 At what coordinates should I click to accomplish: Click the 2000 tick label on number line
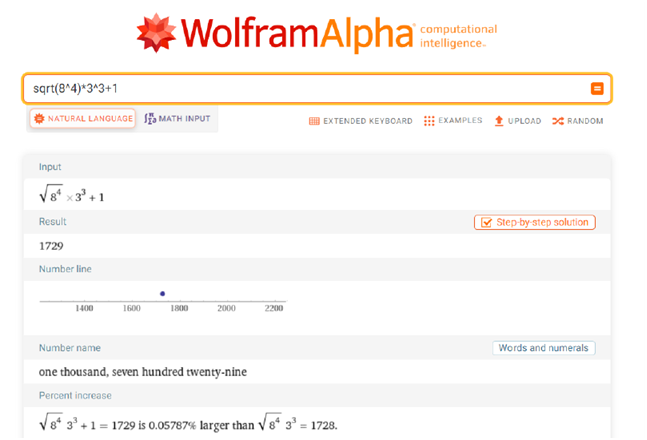[x=227, y=308]
